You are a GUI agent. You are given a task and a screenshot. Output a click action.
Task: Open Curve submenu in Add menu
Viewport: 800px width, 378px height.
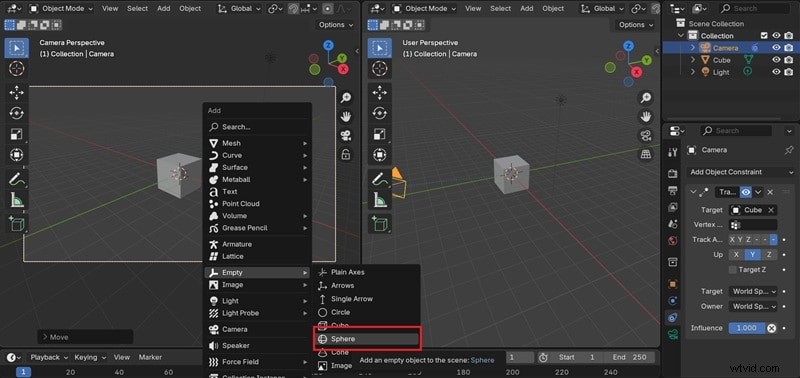(x=258, y=155)
